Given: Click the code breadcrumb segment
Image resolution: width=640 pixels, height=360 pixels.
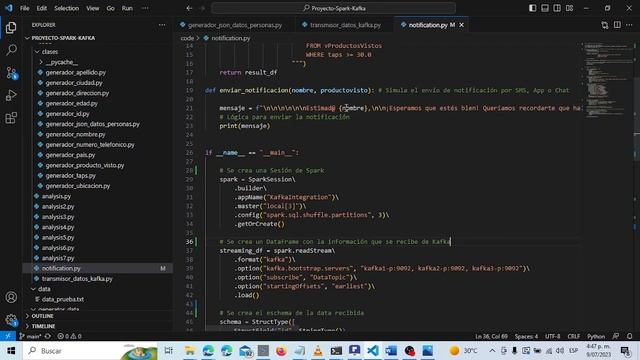Looking at the screenshot, I should [x=187, y=38].
